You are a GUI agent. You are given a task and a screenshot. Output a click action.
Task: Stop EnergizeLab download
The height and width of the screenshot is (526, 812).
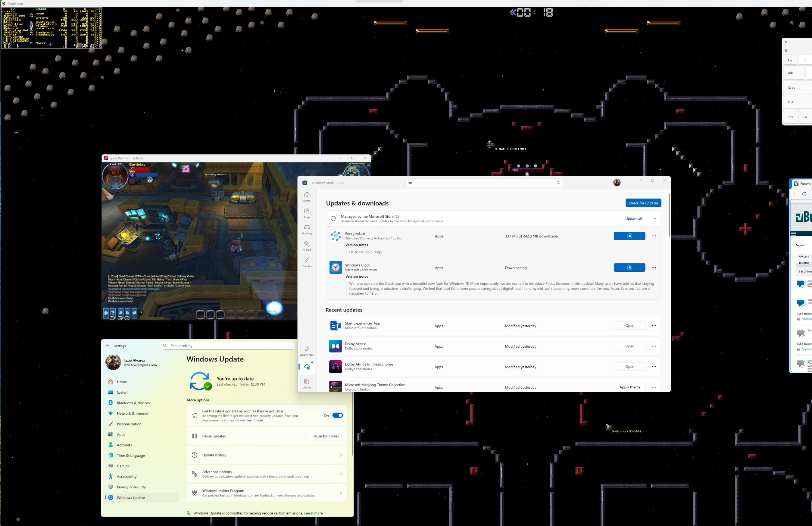pos(629,236)
